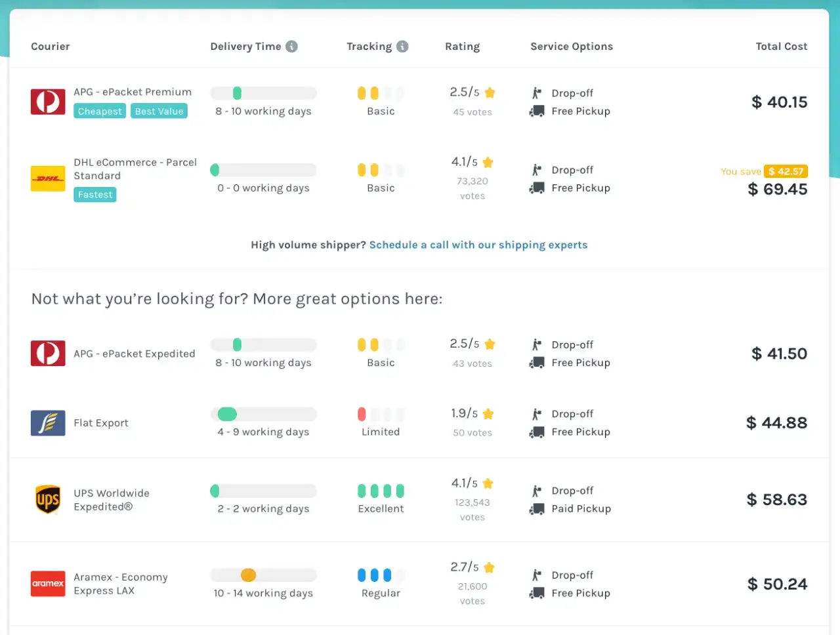Click the 'Flat Export' courier name

(101, 423)
